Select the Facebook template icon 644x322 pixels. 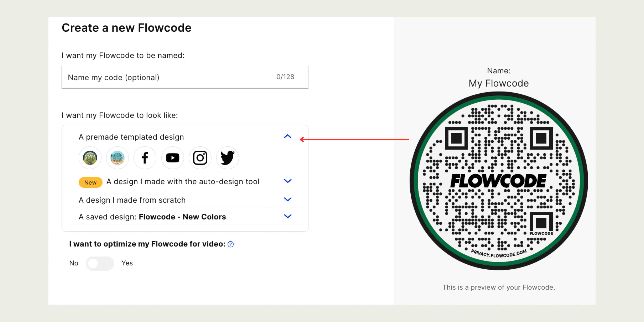coord(145,158)
